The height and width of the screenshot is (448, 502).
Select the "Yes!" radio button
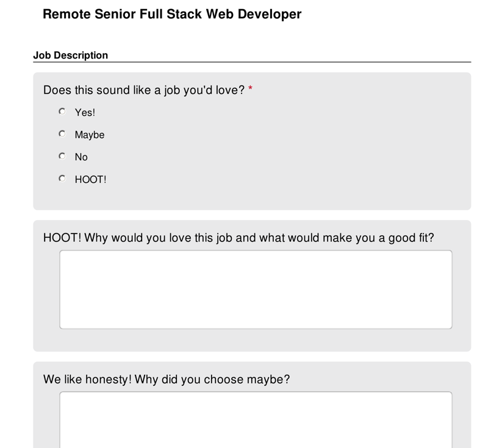(x=62, y=112)
